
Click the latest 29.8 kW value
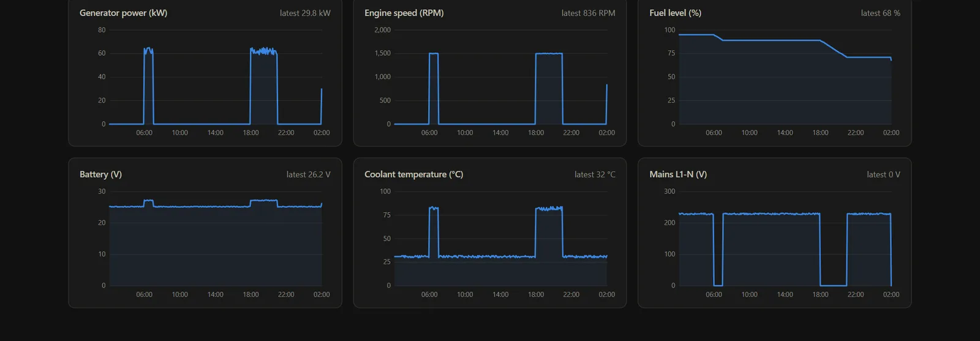pos(305,13)
